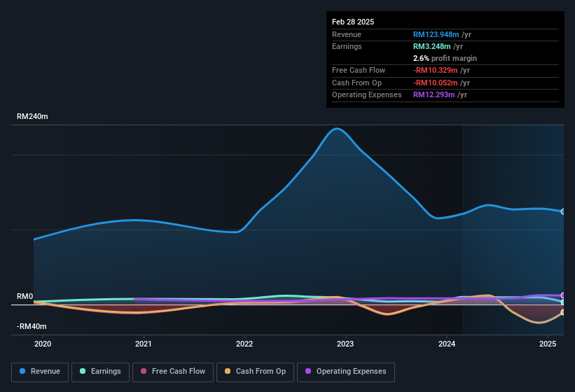Screen dimensions: 575x392
Task: Click the Operating Expenses tooltip label
Action: (x=367, y=95)
